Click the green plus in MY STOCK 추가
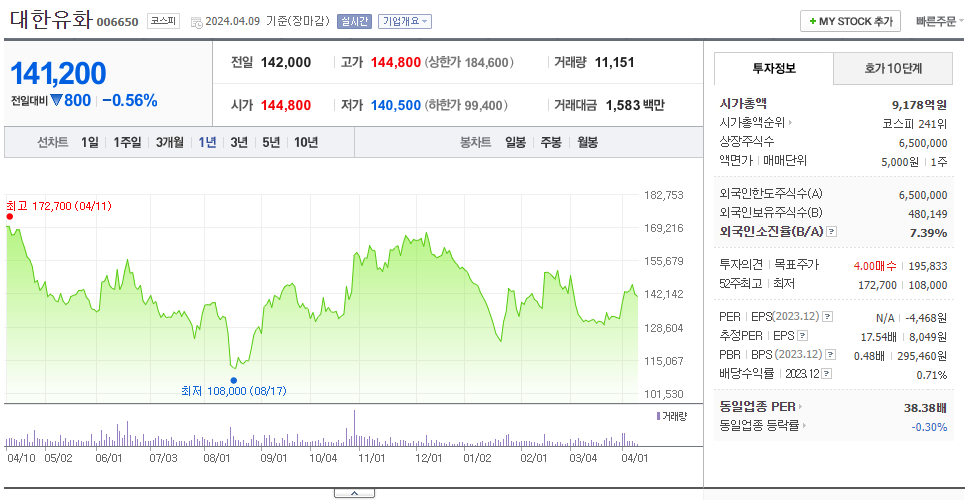The height and width of the screenshot is (500, 968). [812, 22]
